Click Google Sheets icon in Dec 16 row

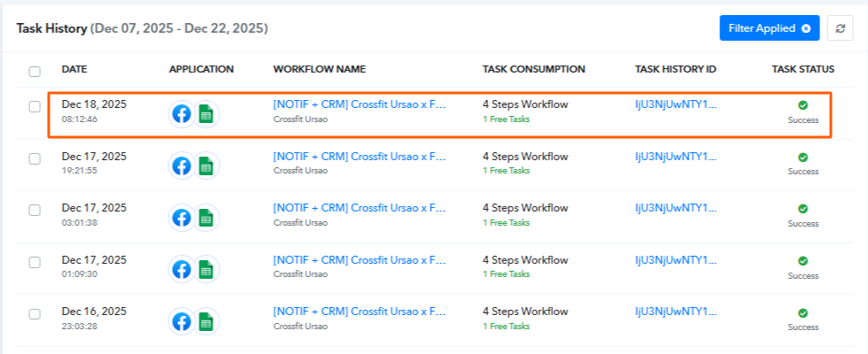pos(206,322)
